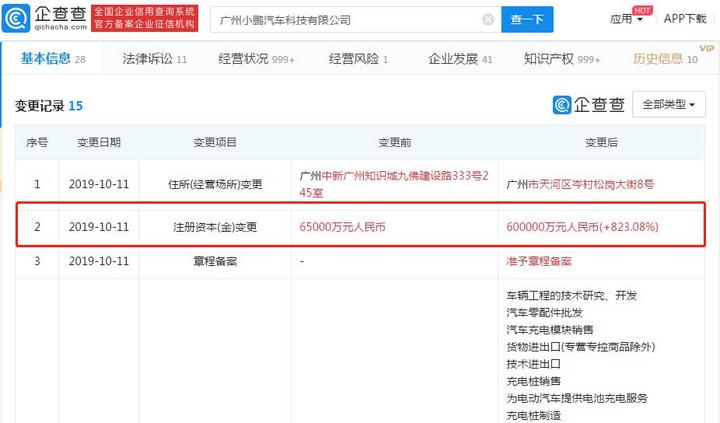Clear the search box with the X icon
Image resolution: width=720 pixels, height=423 pixels.
click(488, 19)
